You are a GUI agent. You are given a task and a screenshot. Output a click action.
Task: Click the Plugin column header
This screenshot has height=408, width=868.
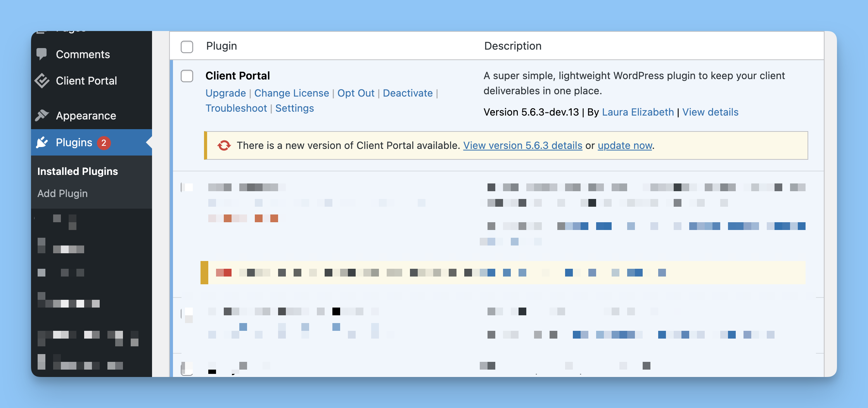coord(221,46)
